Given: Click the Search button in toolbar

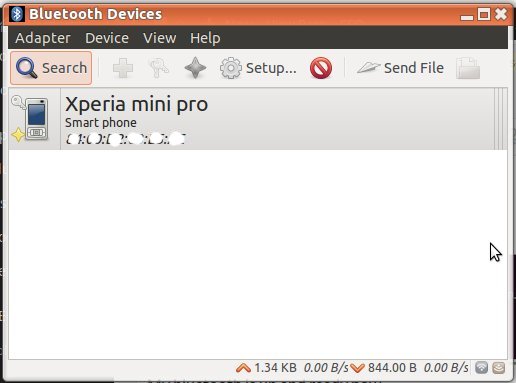Looking at the screenshot, I should 51,68.
